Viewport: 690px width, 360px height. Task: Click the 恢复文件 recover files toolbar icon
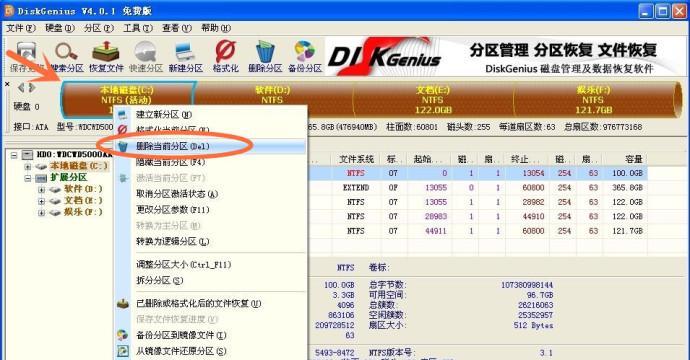pos(106,56)
